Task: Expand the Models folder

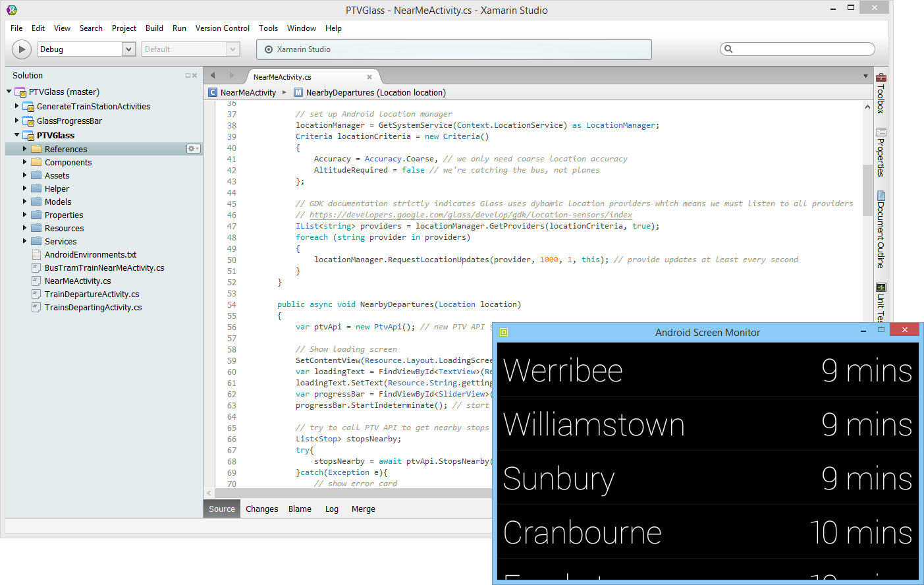Action: coord(25,202)
